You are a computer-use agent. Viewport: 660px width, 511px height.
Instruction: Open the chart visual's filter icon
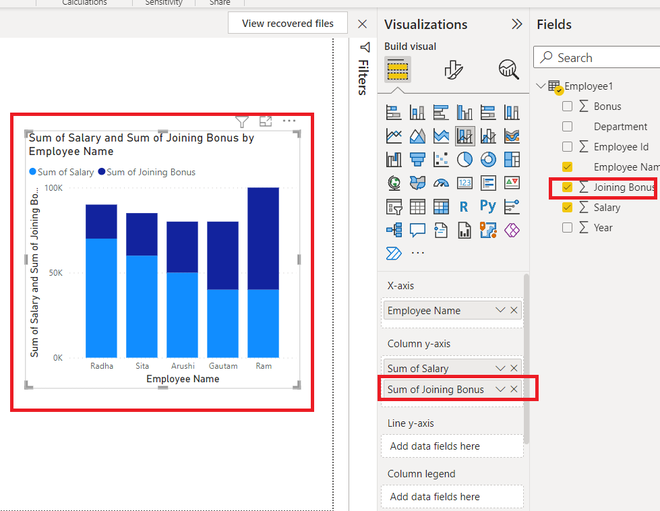(242, 121)
